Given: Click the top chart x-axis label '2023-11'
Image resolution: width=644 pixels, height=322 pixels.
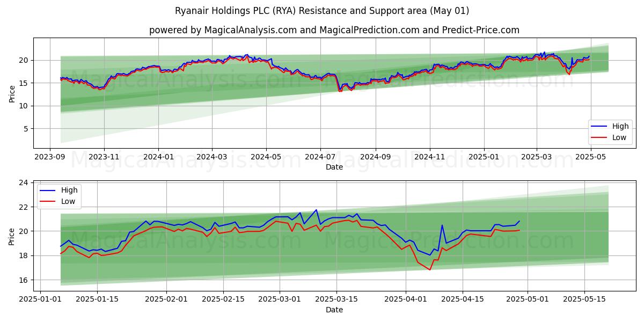Looking at the screenshot, I should (104, 157).
